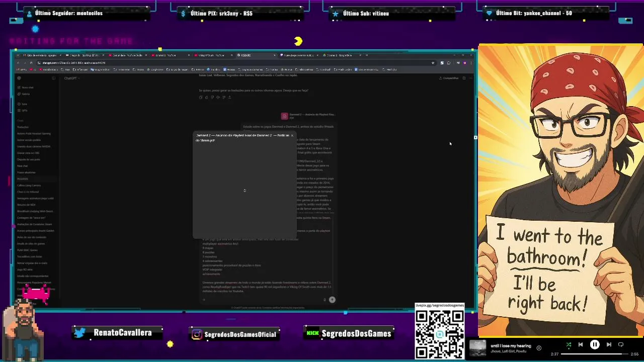Image resolution: width=644 pixels, height=362 pixels.
Task: Skip to next track in music widget
Action: (x=609, y=344)
